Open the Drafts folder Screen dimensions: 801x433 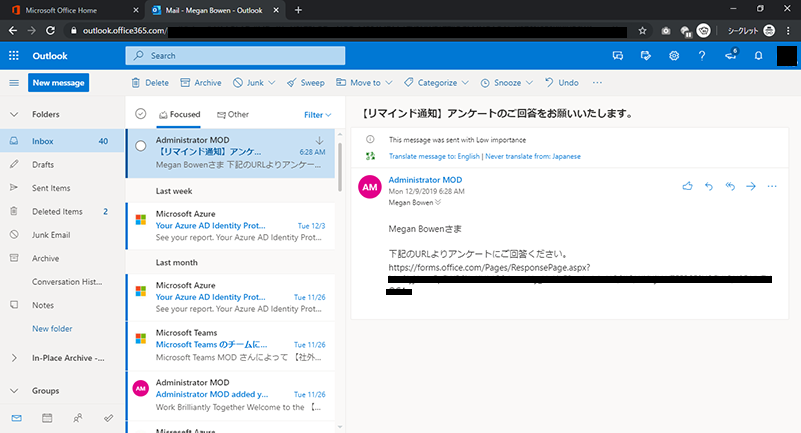click(x=62, y=164)
